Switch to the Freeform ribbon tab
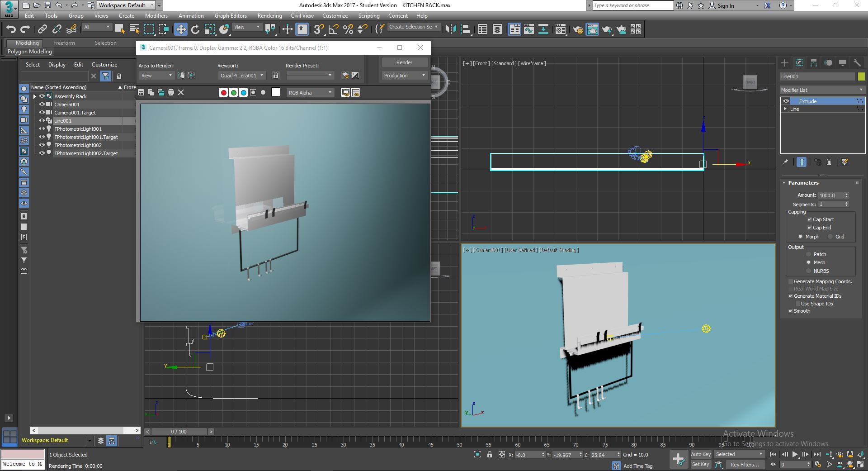The image size is (868, 471). (x=64, y=43)
